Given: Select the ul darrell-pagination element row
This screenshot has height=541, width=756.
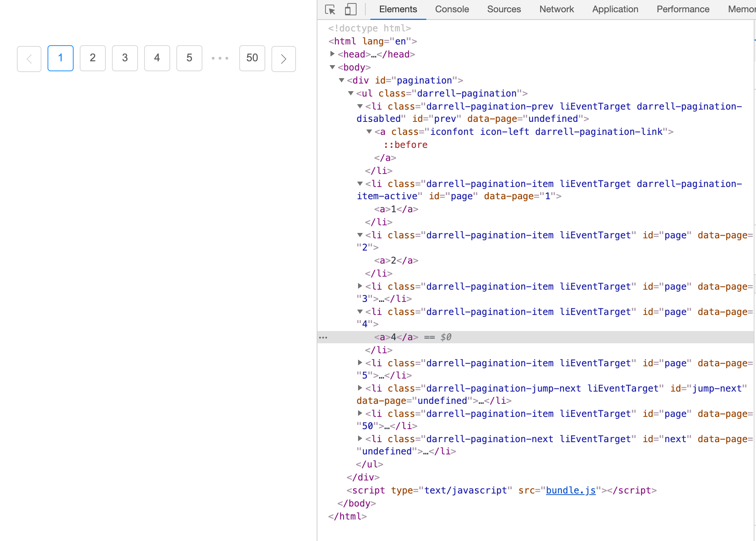Looking at the screenshot, I should 441,93.
